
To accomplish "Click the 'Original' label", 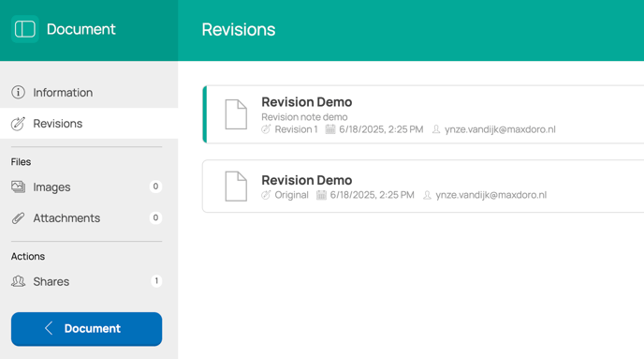I will [x=292, y=195].
